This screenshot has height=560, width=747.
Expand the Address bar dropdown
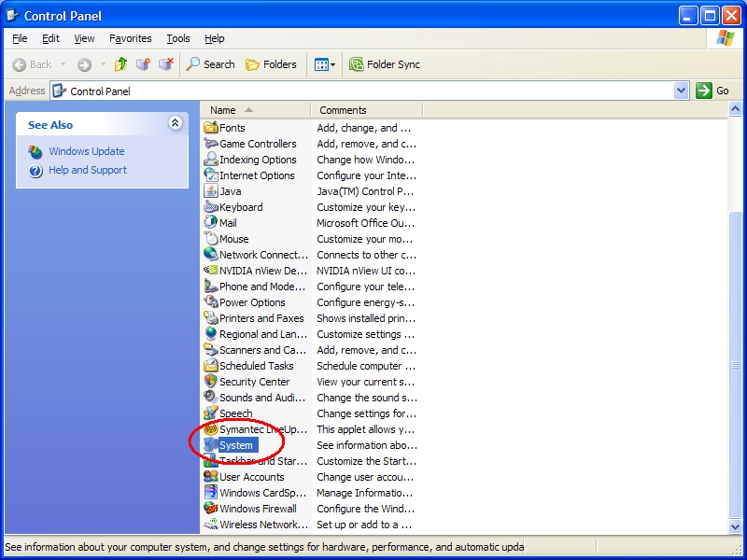681,91
